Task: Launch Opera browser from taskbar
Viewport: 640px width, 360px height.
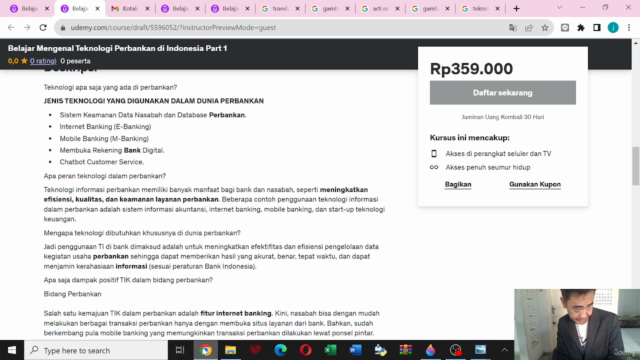Action: pyautogui.click(x=305, y=350)
